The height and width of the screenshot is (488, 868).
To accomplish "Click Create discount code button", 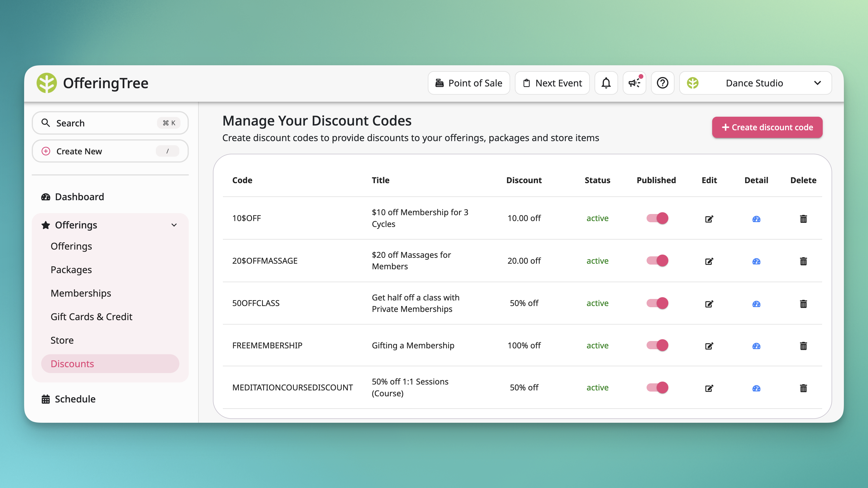I will (x=767, y=127).
